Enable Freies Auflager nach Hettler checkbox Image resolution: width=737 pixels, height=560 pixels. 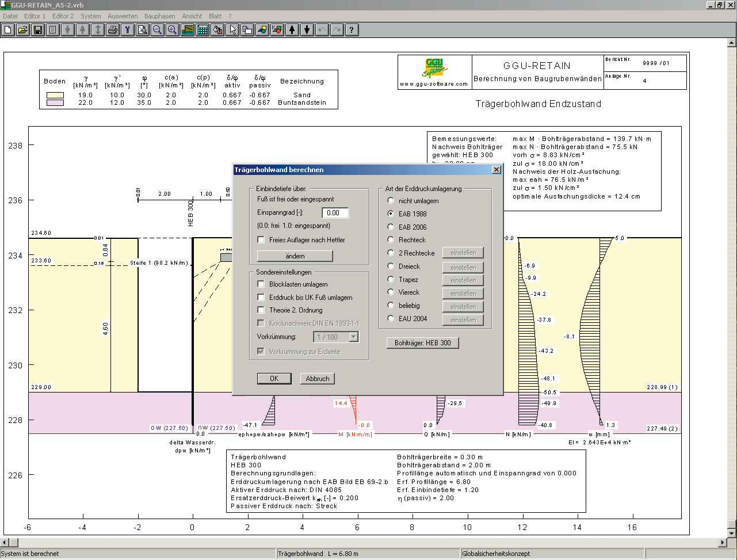click(261, 240)
